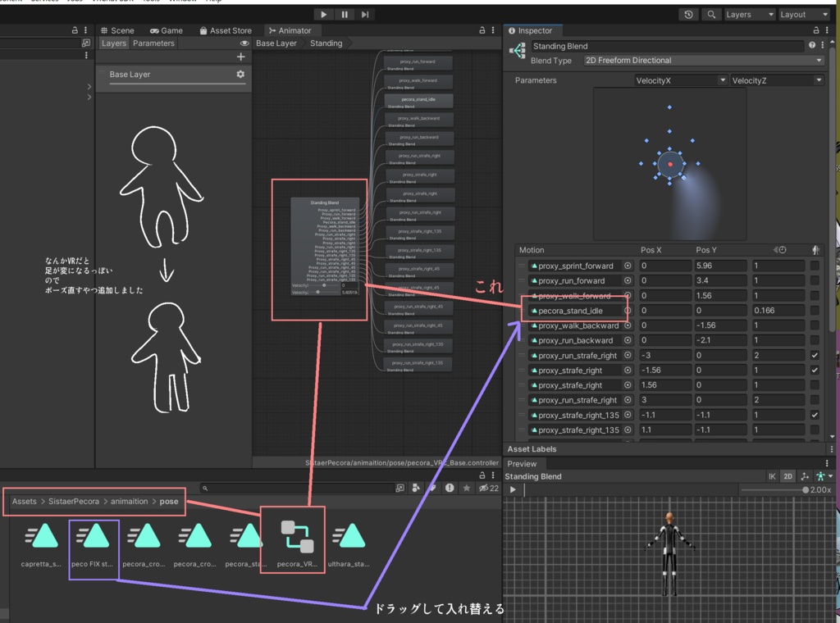
Task: Click the mirror column header icon
Action: 815,250
